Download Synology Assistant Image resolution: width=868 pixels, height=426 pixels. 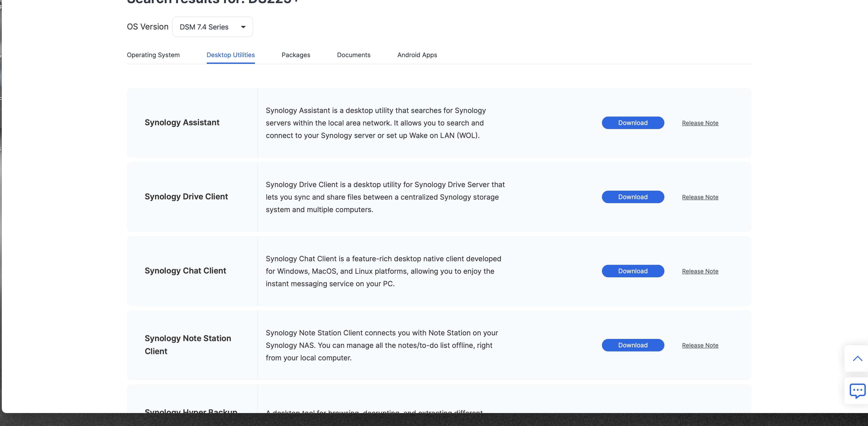633,123
